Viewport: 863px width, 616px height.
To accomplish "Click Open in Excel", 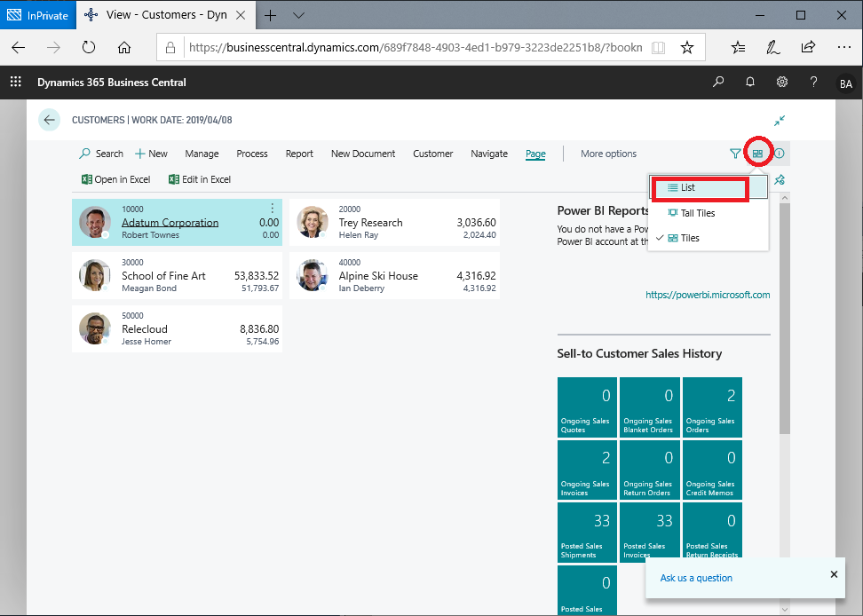I will (x=116, y=179).
